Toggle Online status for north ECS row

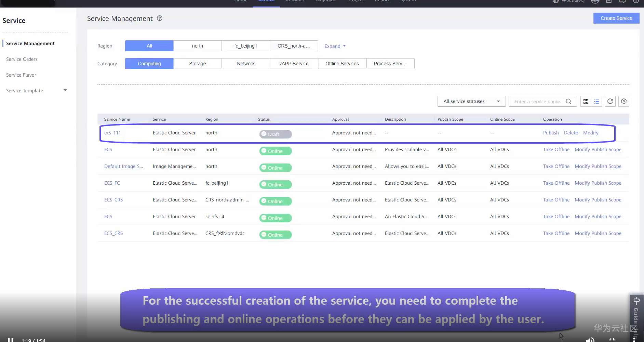[276, 151]
